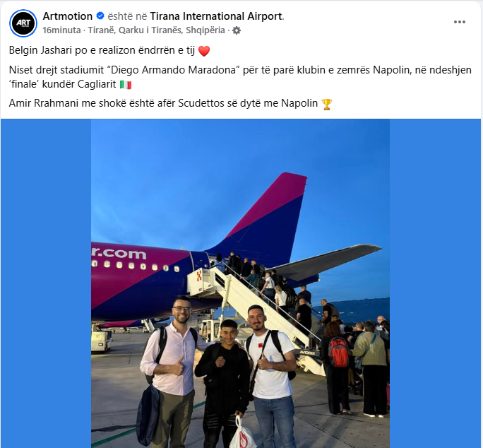Viewport: 483px width, 448px height.
Task: Click the red heart emoji
Action: tap(204, 51)
